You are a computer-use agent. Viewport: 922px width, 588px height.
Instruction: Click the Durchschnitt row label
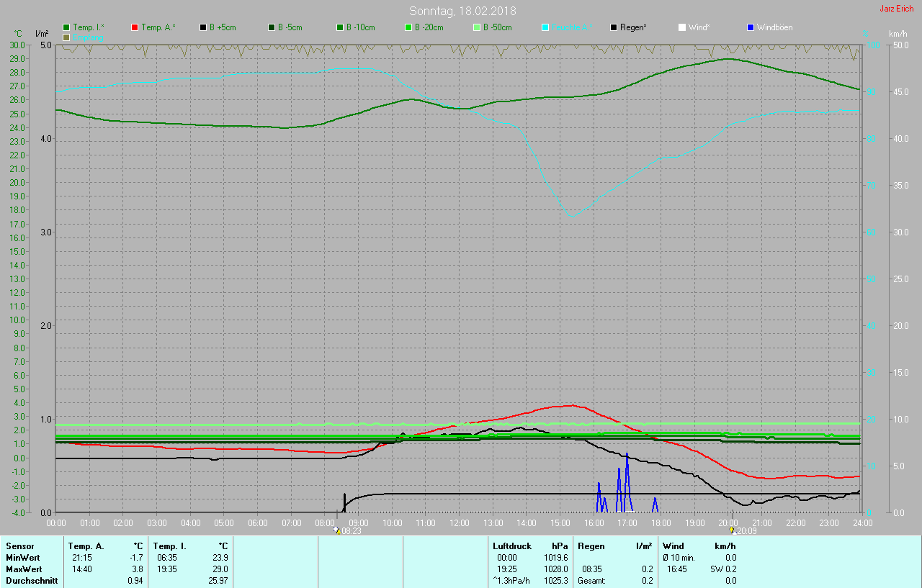[32, 581]
